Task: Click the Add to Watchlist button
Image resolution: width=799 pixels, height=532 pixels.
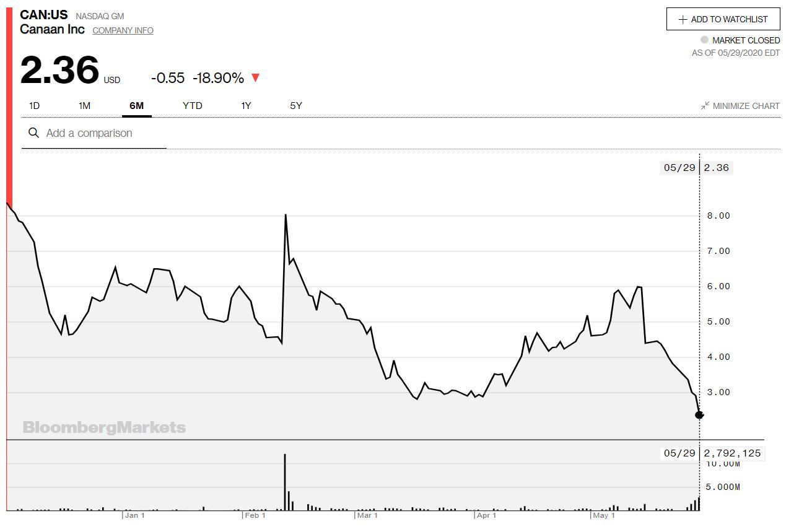Action: tap(723, 19)
